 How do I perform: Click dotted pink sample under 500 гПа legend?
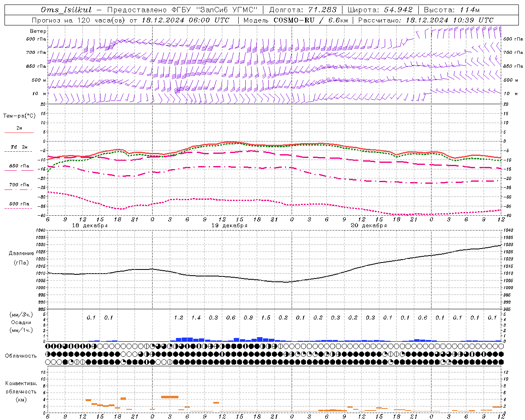18,208
